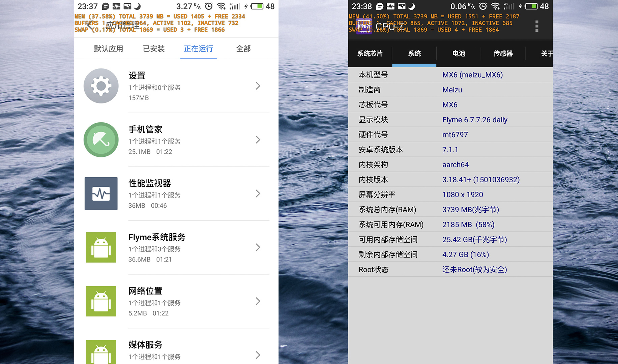Screen dimensions: 618x364
Task: Click the 屏幕分辨率 label in CPU-Z
Action: tap(377, 194)
